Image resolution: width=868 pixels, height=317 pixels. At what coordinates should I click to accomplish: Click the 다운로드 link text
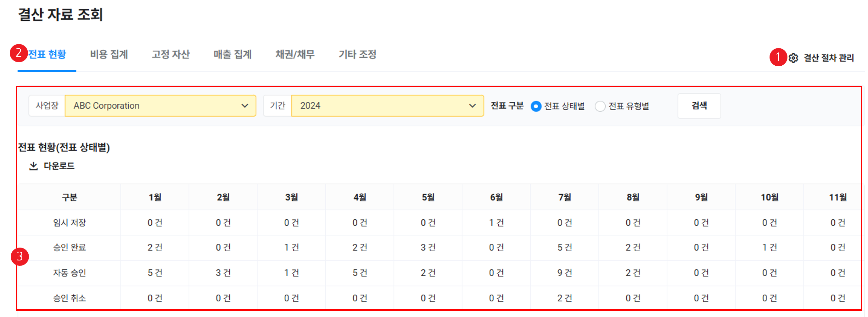(59, 166)
